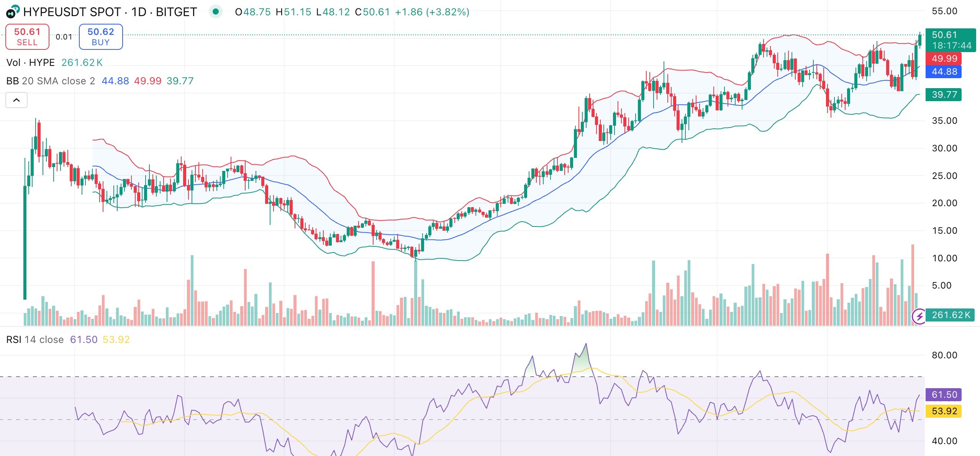Viewport: 980px width, 456px height.
Task: Click the Vol · HYPE legend label
Action: pos(31,62)
